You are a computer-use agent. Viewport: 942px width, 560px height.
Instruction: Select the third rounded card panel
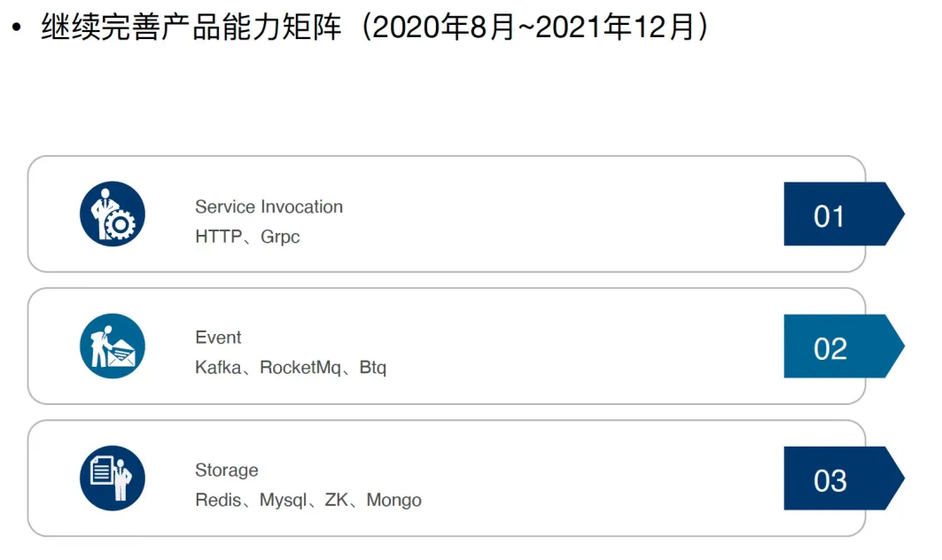pyautogui.click(x=447, y=478)
